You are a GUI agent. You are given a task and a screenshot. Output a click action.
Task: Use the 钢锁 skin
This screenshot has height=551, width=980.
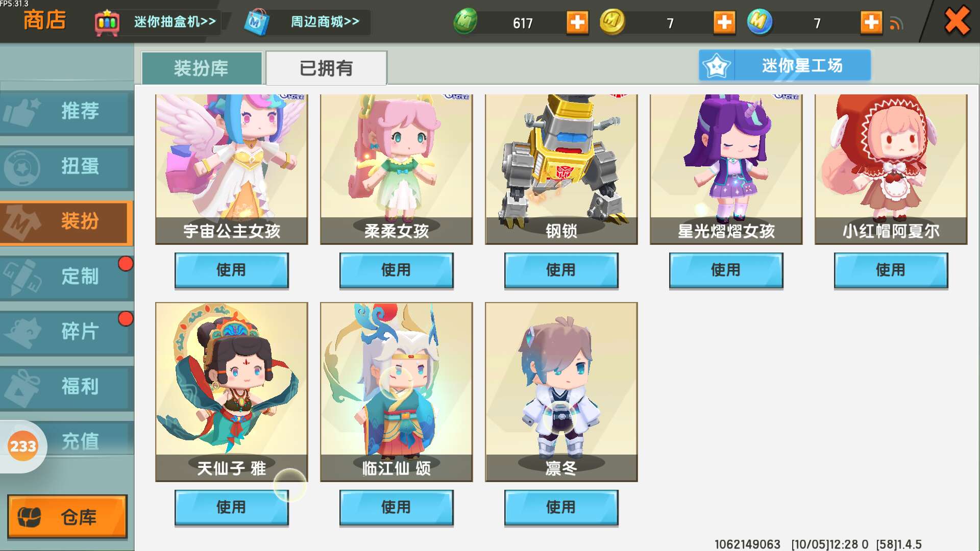pos(561,270)
